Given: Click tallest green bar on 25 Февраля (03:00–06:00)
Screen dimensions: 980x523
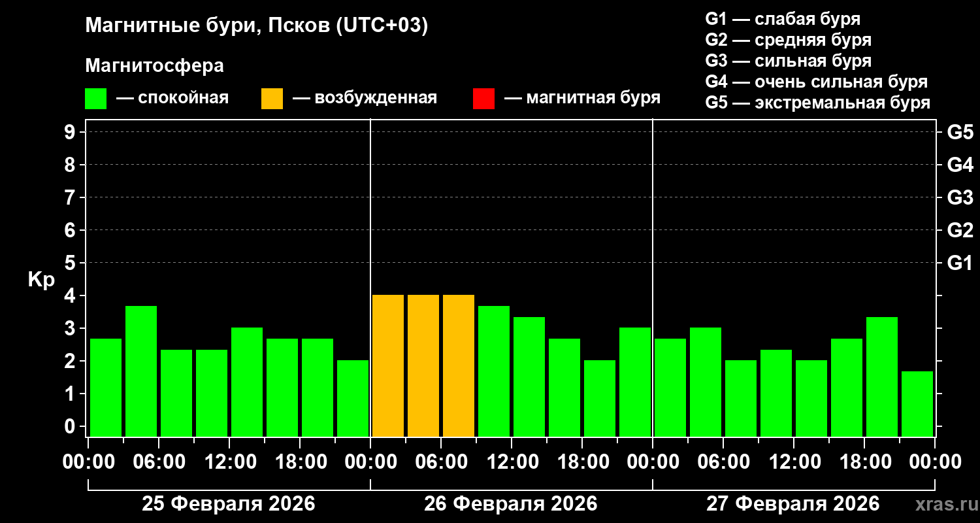Looking at the screenshot, I should click(x=141, y=371).
